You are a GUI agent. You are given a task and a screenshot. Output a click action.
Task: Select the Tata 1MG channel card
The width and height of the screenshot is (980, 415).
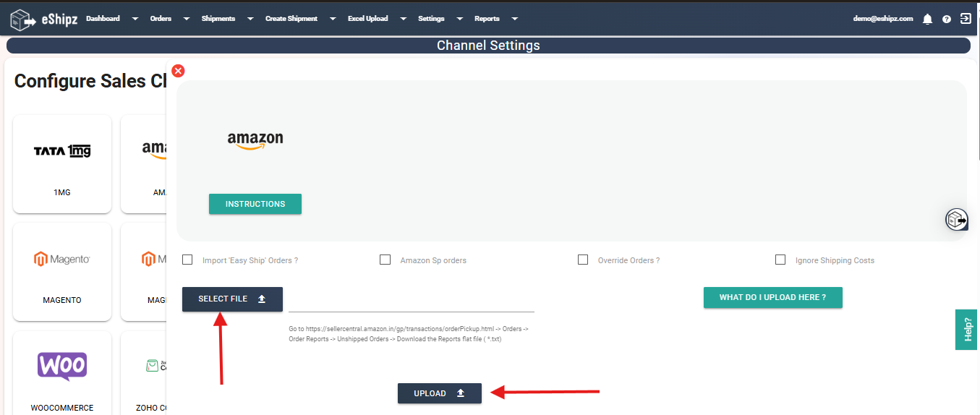coord(62,164)
